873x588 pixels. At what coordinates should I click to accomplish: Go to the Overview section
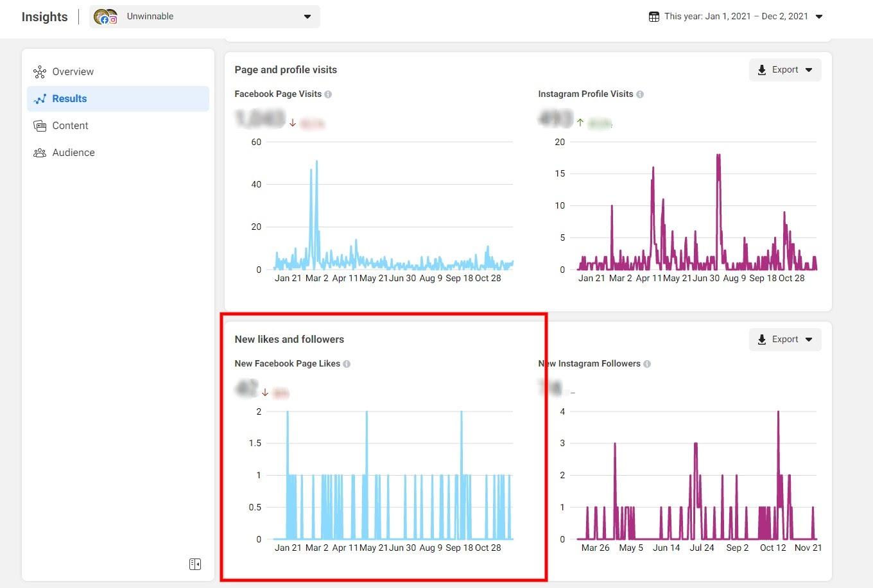pyautogui.click(x=73, y=72)
